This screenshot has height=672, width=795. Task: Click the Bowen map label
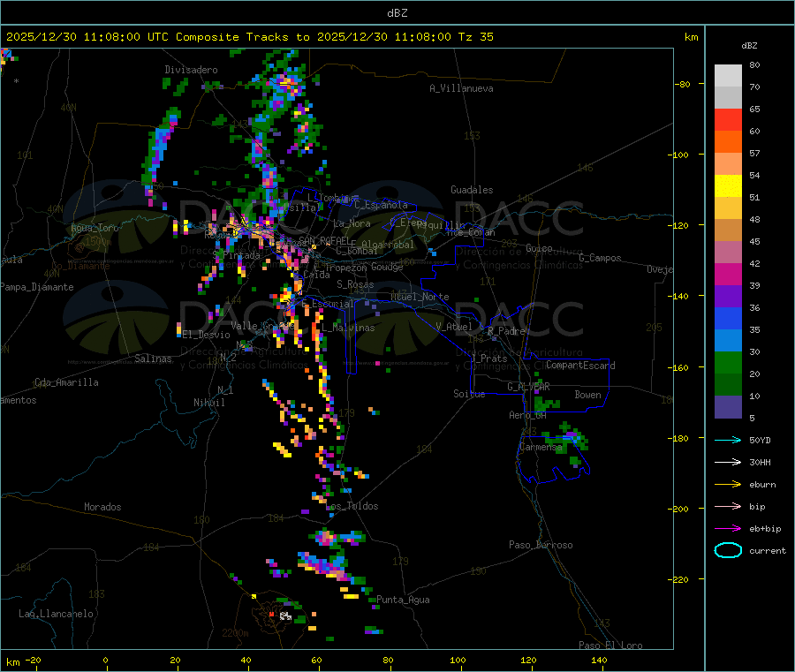pos(587,395)
